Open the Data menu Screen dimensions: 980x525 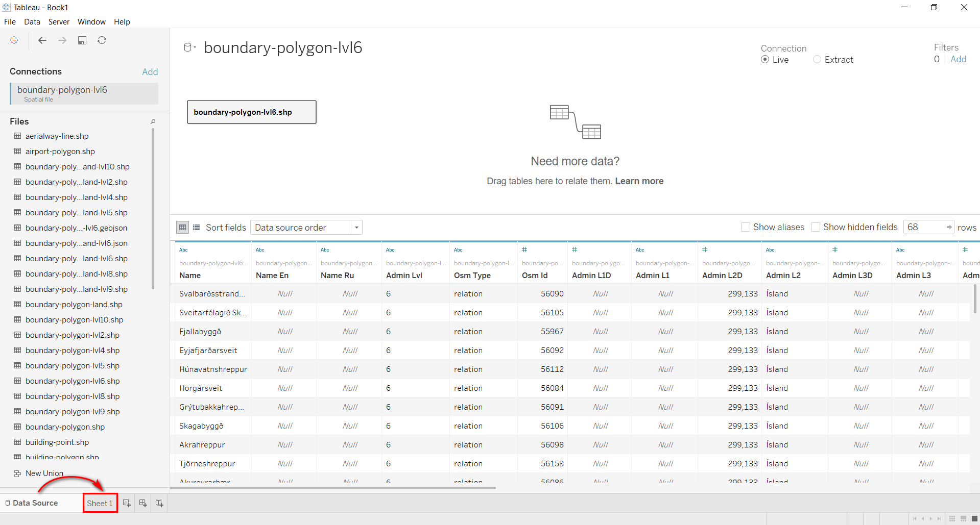tap(32, 22)
